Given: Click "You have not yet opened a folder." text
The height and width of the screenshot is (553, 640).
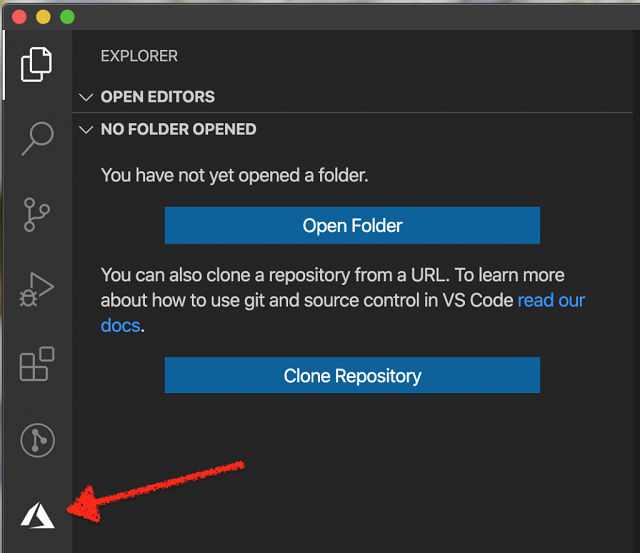Looking at the screenshot, I should pos(234,175).
